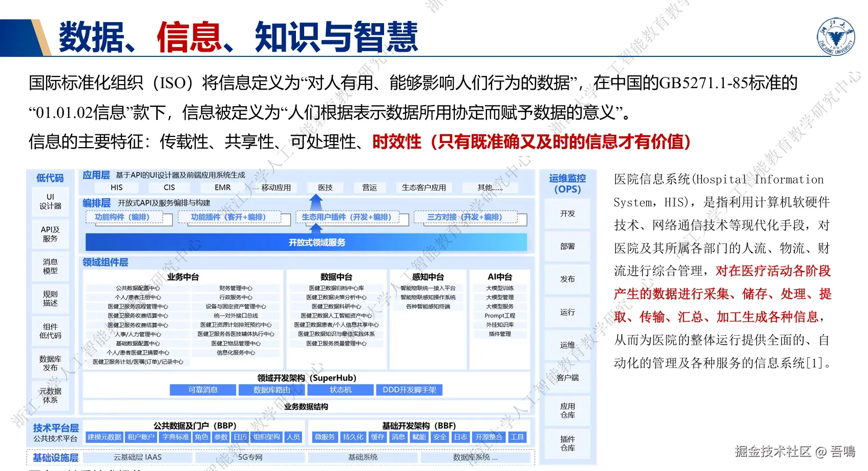868x471 pixels.
Task: Click the 云基础层 IAAS box
Action: pyautogui.click(x=137, y=457)
